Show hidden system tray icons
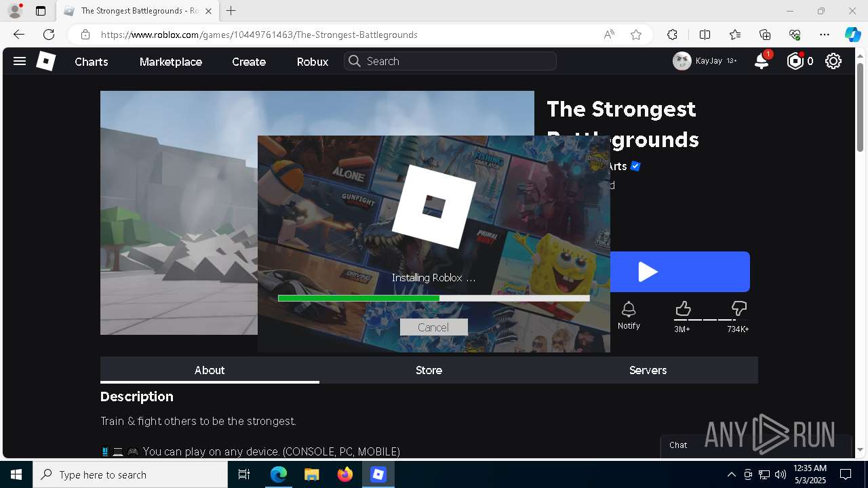868x488 pixels. [x=731, y=474]
